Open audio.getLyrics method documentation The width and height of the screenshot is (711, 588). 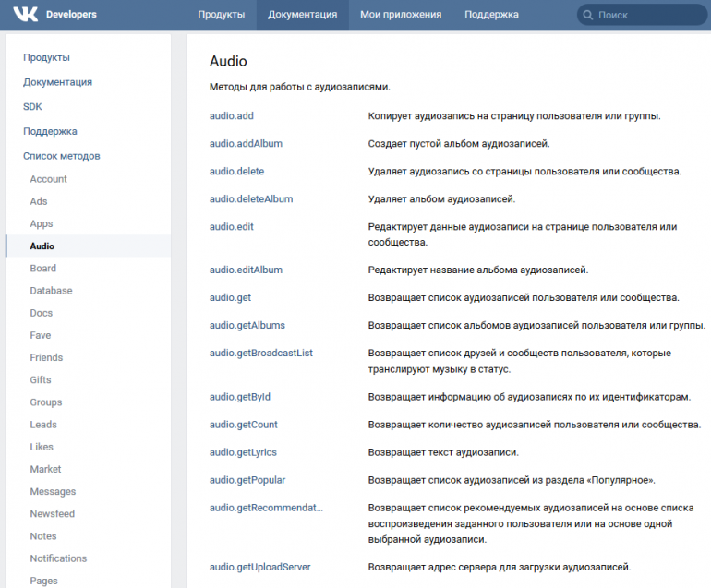click(243, 452)
